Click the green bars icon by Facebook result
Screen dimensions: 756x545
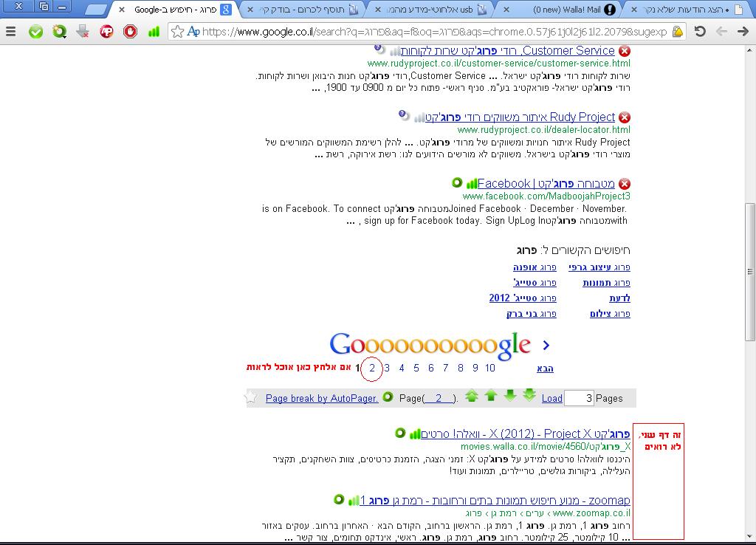472,184
